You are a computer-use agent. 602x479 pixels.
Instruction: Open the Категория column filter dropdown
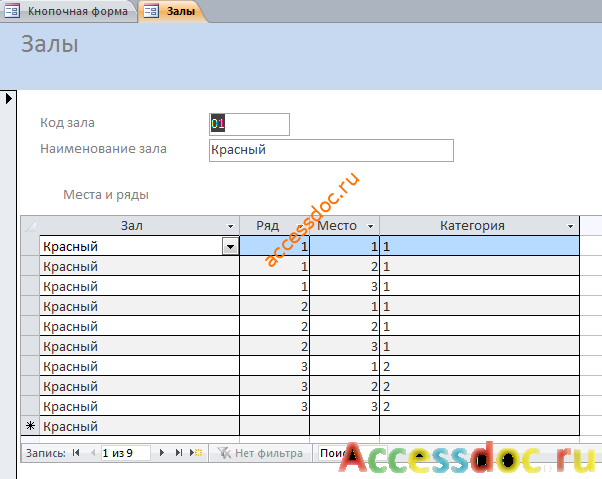pos(571,226)
